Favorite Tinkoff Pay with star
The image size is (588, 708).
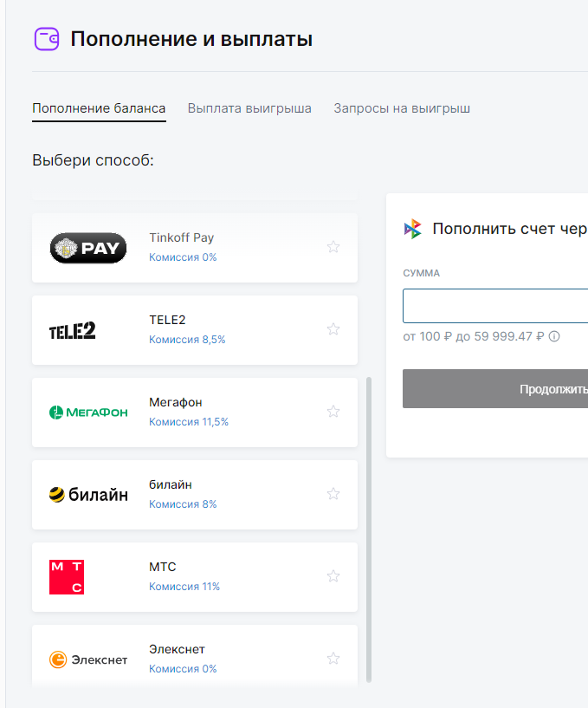tap(333, 247)
